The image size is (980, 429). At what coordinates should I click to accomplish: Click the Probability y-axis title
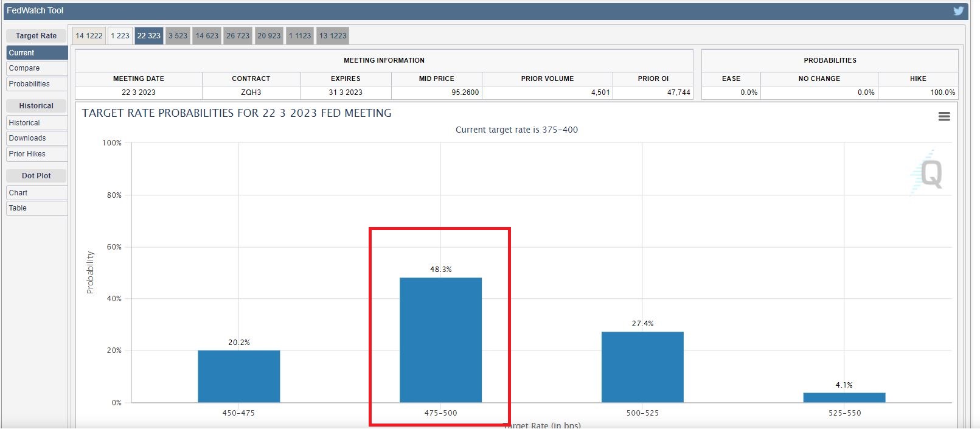coord(90,273)
